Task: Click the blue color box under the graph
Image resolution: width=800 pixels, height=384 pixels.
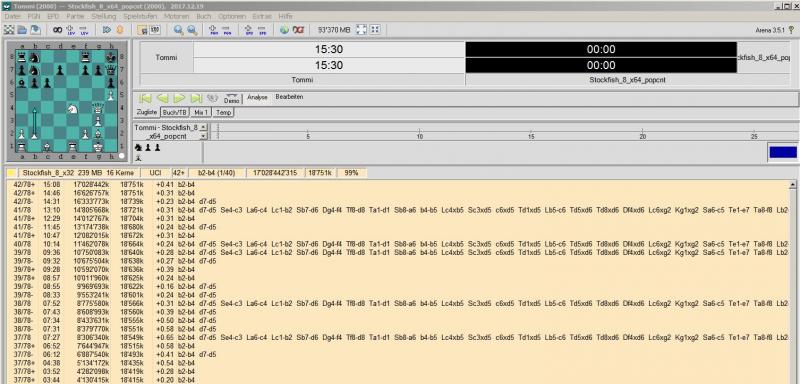Action: (783, 152)
